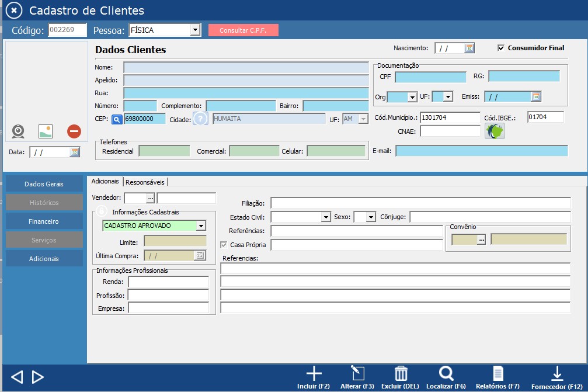
Task: Click the webcam capture icon
Action: [19, 131]
